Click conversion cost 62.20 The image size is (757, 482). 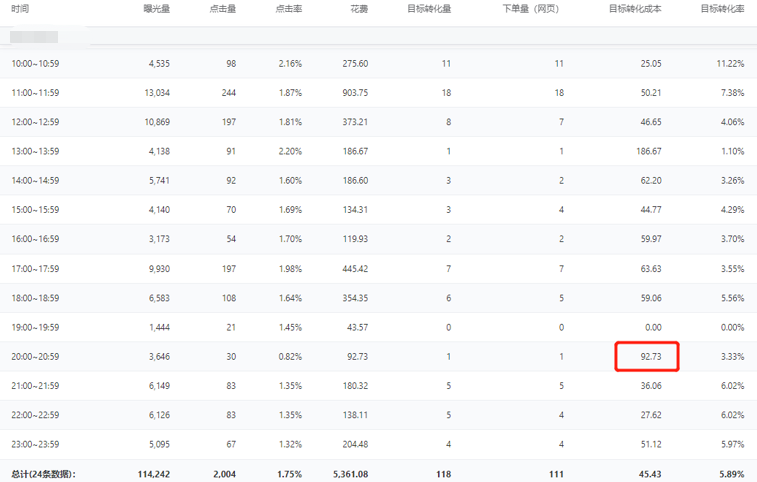[x=651, y=181]
